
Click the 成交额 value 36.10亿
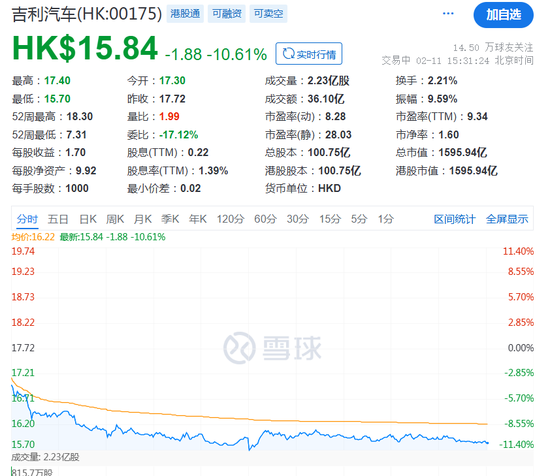click(326, 99)
